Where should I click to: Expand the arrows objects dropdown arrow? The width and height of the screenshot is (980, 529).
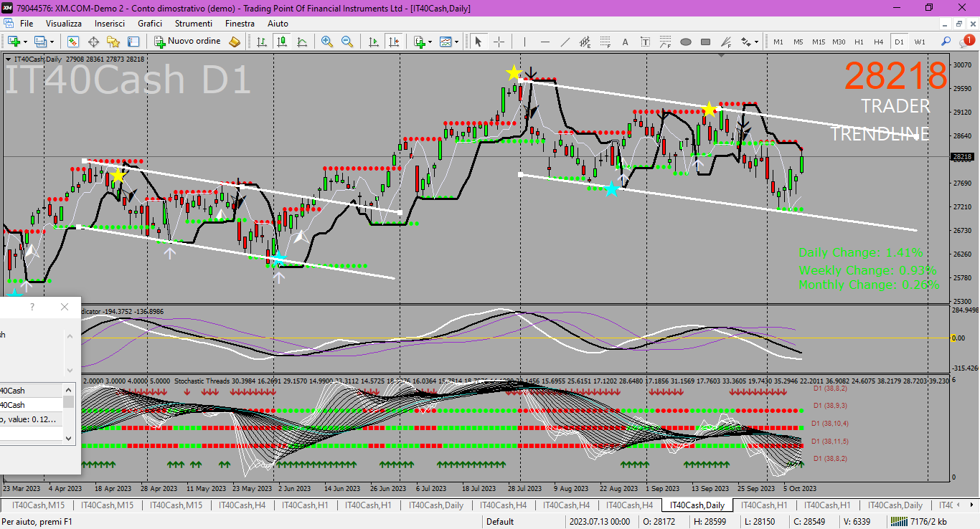(x=756, y=42)
